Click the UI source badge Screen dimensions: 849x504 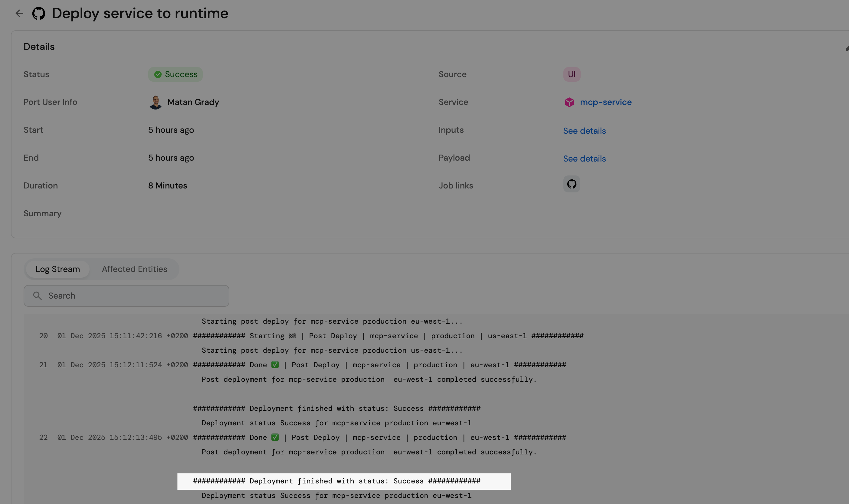tap(572, 74)
